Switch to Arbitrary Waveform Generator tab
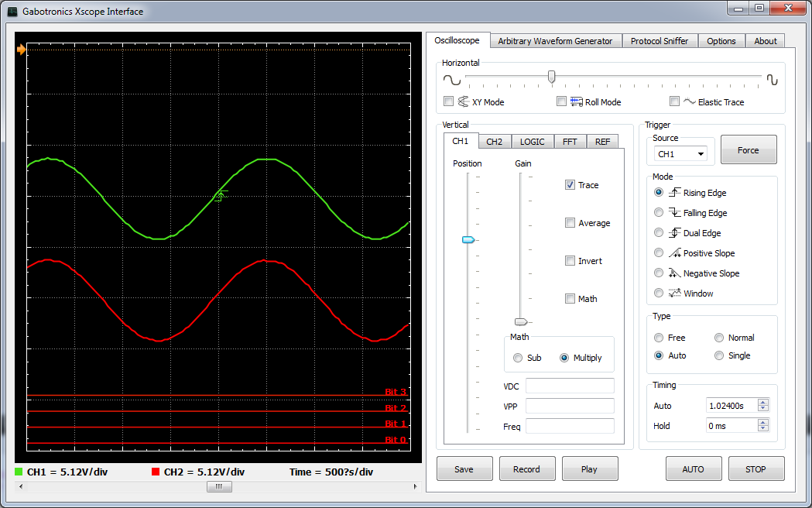Image resolution: width=812 pixels, height=508 pixels. pos(555,41)
